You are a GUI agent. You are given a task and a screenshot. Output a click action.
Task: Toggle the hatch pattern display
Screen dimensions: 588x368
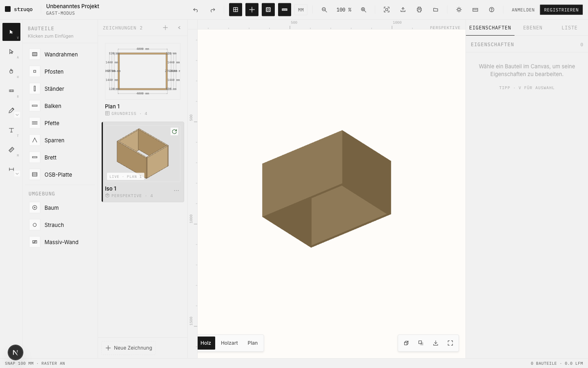click(268, 10)
